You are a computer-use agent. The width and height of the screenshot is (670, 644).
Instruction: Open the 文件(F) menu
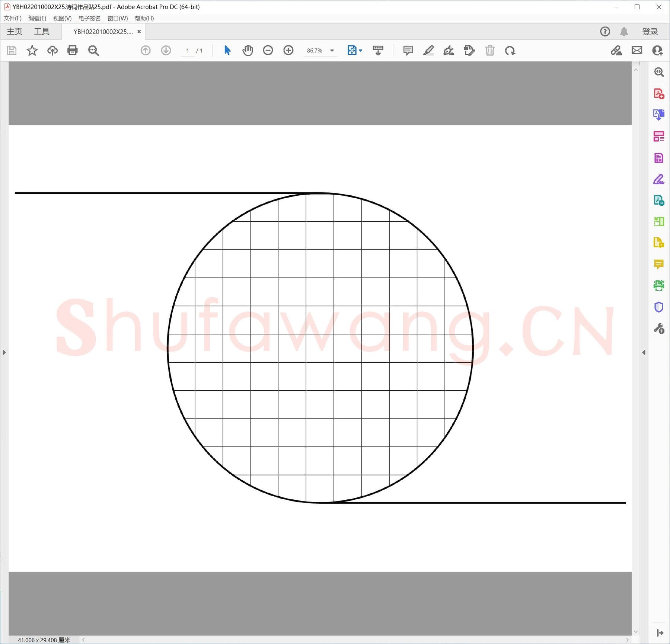[13, 18]
